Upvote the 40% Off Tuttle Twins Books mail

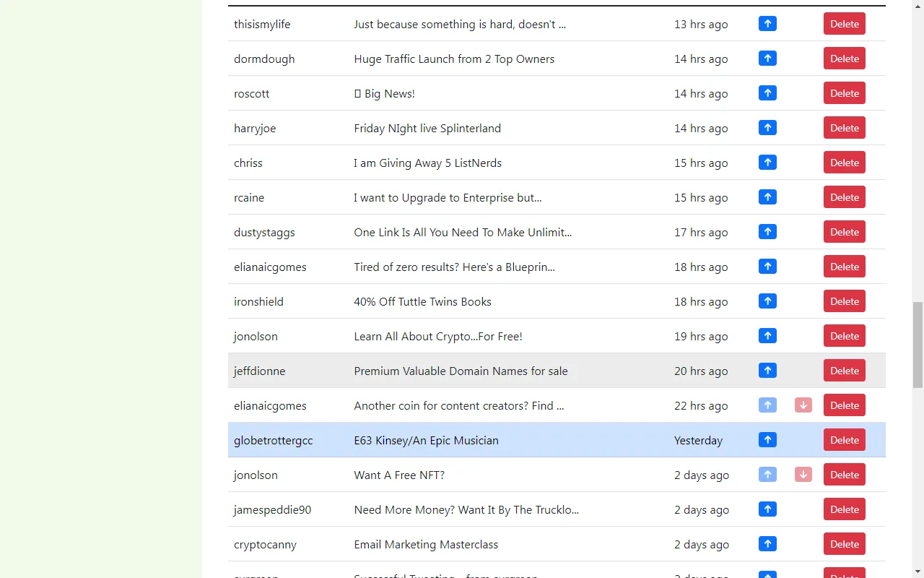[x=767, y=301]
